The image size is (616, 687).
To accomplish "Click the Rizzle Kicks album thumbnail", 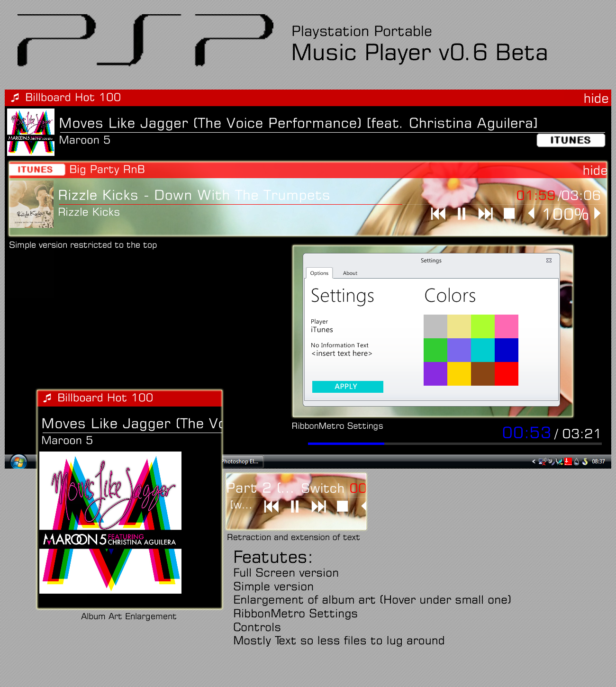I will 32,204.
